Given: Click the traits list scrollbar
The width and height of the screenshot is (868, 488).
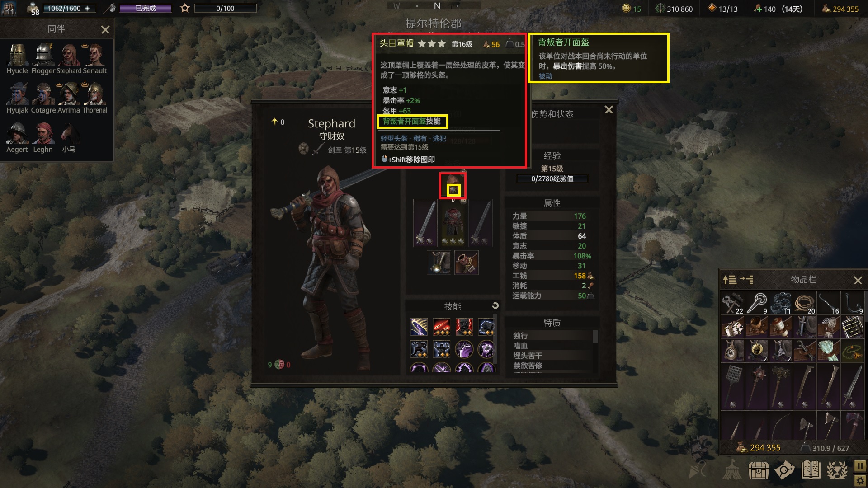Looking at the screenshot, I should [x=595, y=337].
